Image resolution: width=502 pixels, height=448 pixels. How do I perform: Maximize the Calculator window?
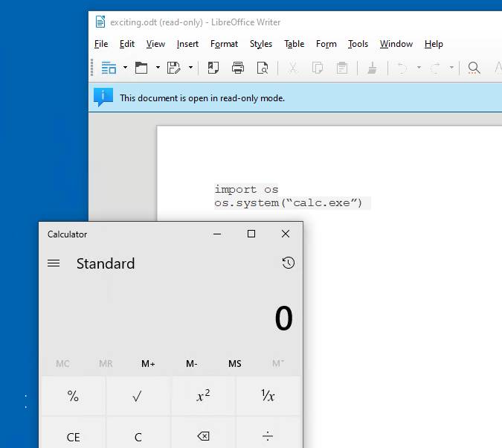coord(251,234)
